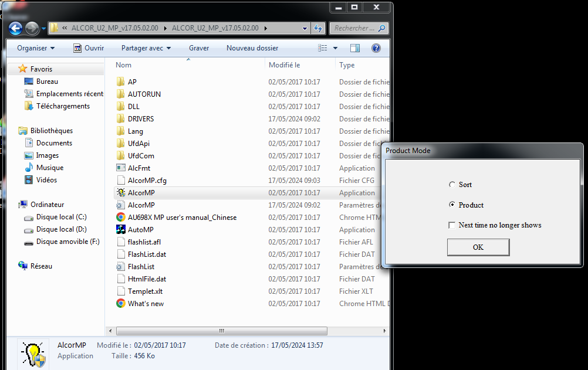Image resolution: width=588 pixels, height=370 pixels.
Task: Open Emplacements récents in the sidebar
Action: coord(70,94)
